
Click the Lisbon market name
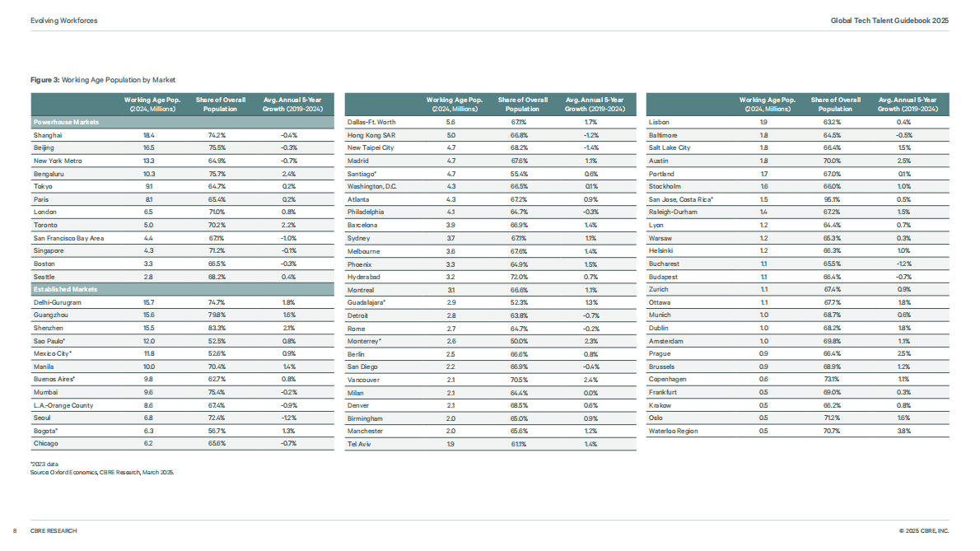pyautogui.click(x=659, y=123)
